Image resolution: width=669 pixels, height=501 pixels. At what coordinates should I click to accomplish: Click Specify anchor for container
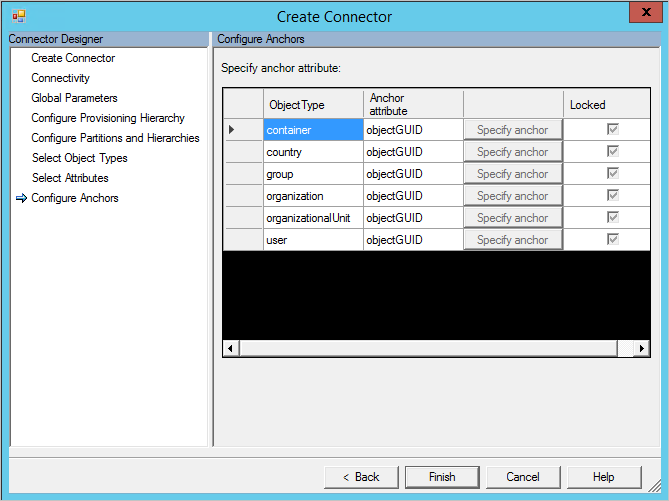tap(512, 130)
